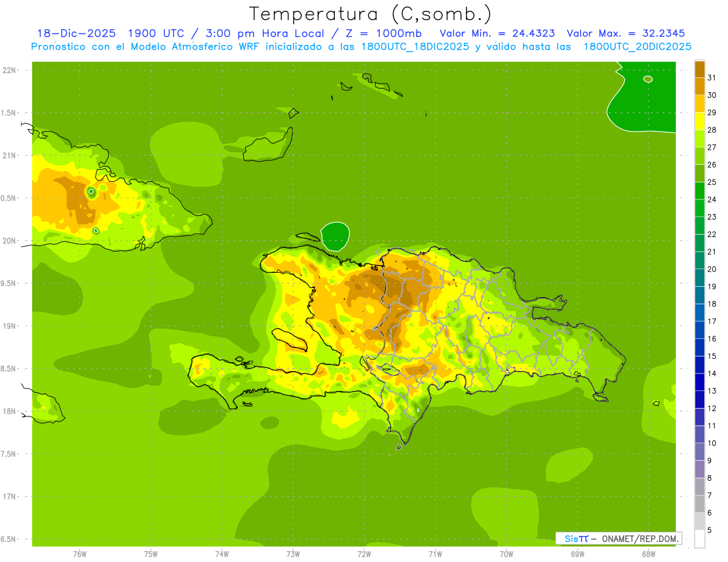This screenshot has height=562, width=728.
Task: Click the "20N" latitude label
Action: (9, 241)
